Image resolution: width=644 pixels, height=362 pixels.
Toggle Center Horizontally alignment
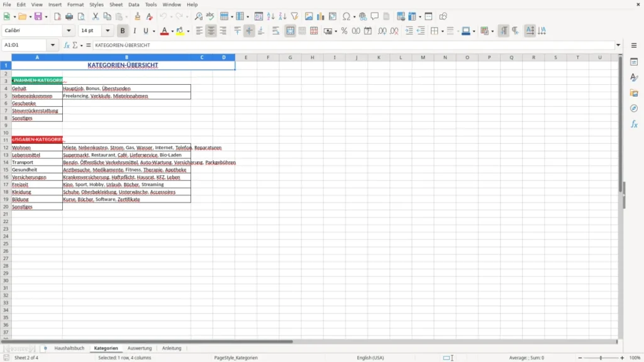coord(211,31)
